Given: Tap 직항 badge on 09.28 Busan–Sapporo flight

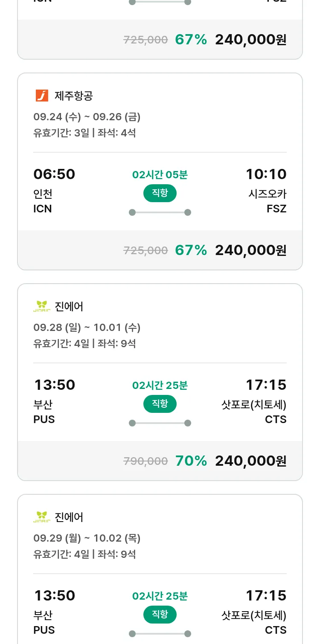Looking at the screenshot, I should [160, 404].
